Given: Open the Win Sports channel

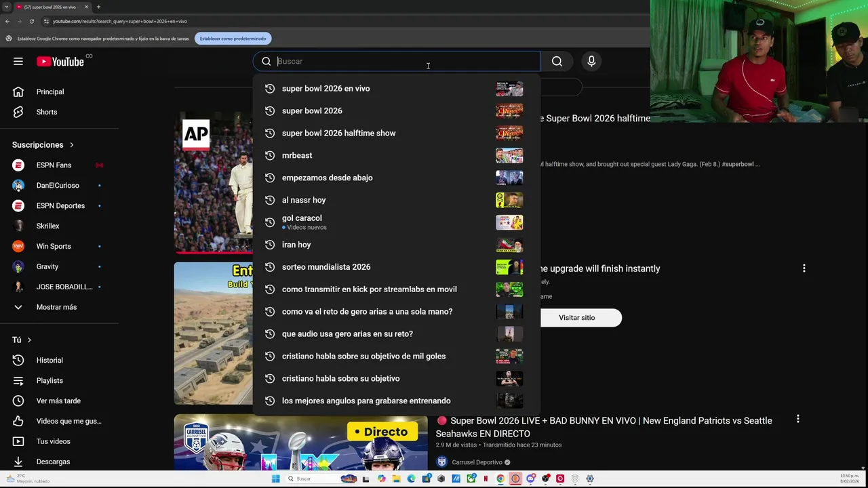Looking at the screenshot, I should click(x=54, y=246).
